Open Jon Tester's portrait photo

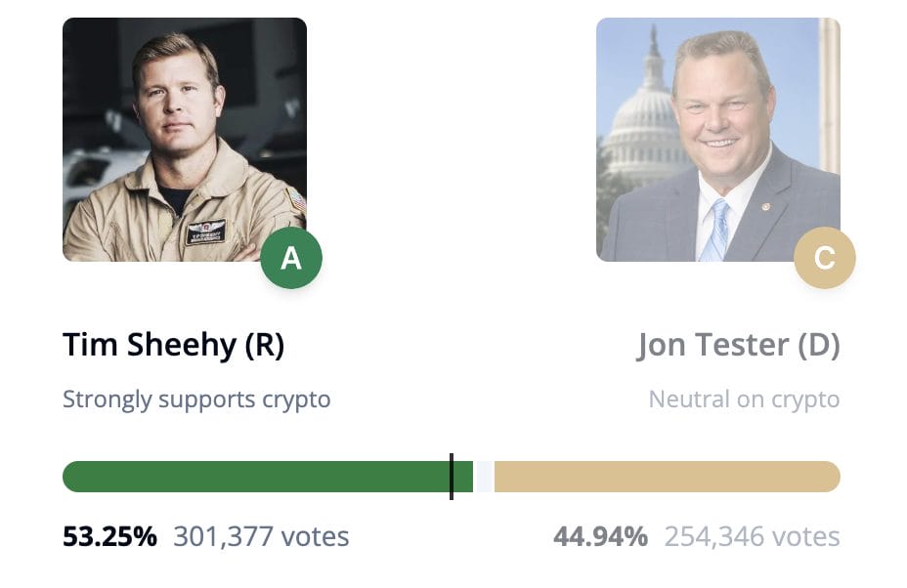(717, 140)
